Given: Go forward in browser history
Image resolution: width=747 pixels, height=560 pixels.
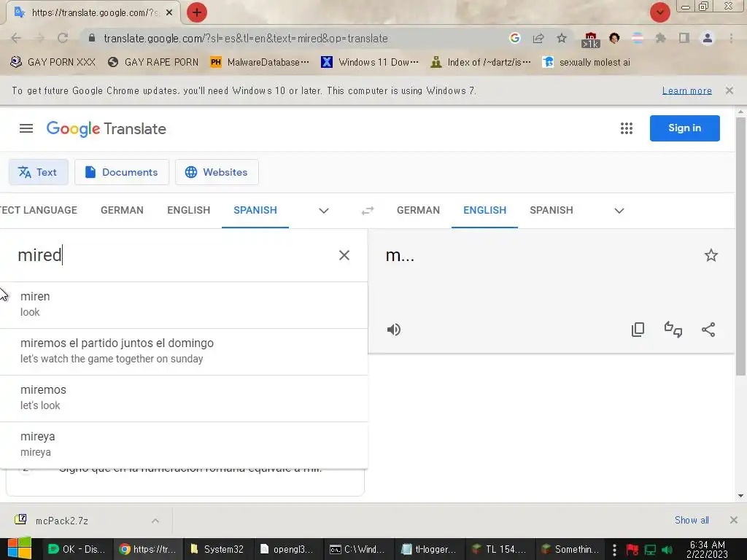Looking at the screenshot, I should (x=39, y=38).
